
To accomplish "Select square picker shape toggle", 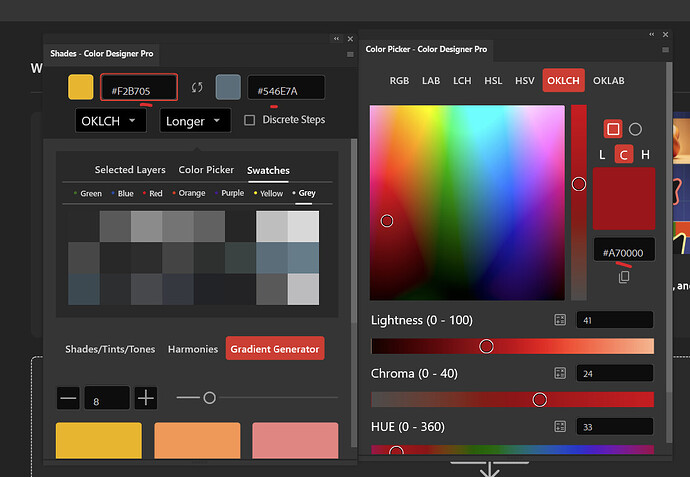I will tap(613, 129).
